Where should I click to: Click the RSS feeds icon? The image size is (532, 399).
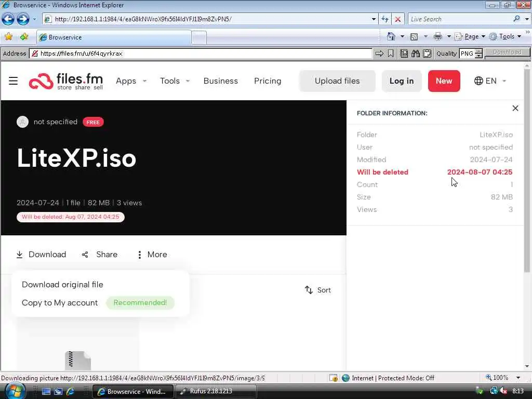pyautogui.click(x=414, y=37)
